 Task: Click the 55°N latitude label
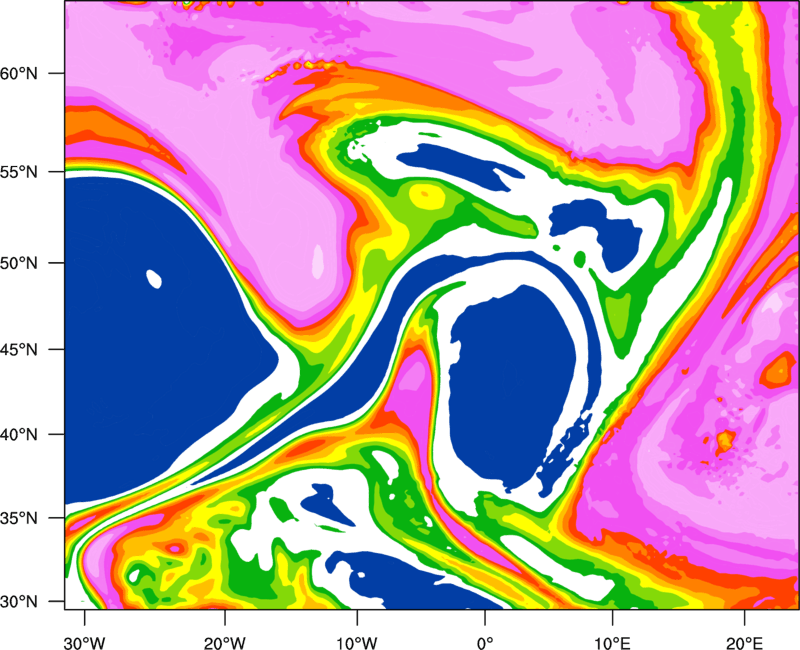pyautogui.click(x=19, y=172)
